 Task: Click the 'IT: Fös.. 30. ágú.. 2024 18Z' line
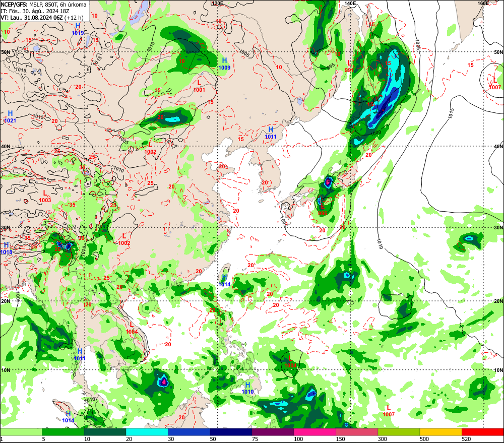(x=35, y=11)
